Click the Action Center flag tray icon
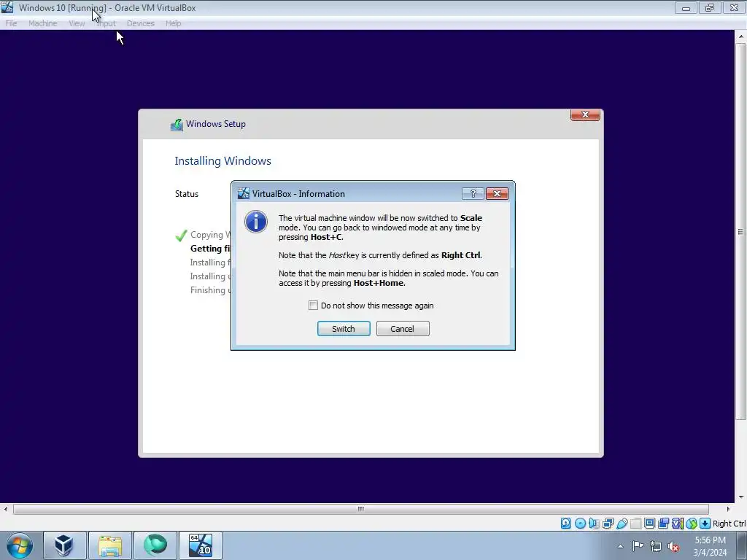This screenshot has width=747, height=560. (x=638, y=546)
